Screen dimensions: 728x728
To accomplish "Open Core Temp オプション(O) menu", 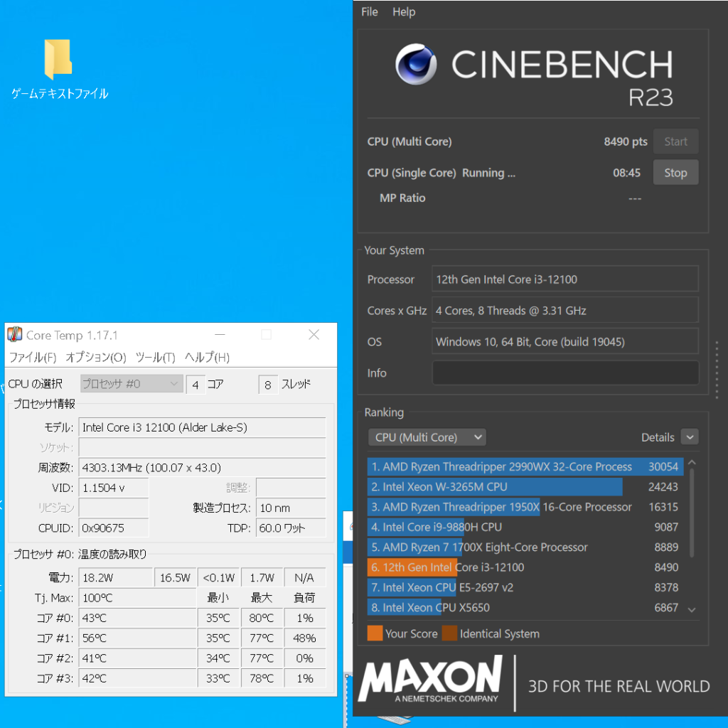I will (96, 357).
